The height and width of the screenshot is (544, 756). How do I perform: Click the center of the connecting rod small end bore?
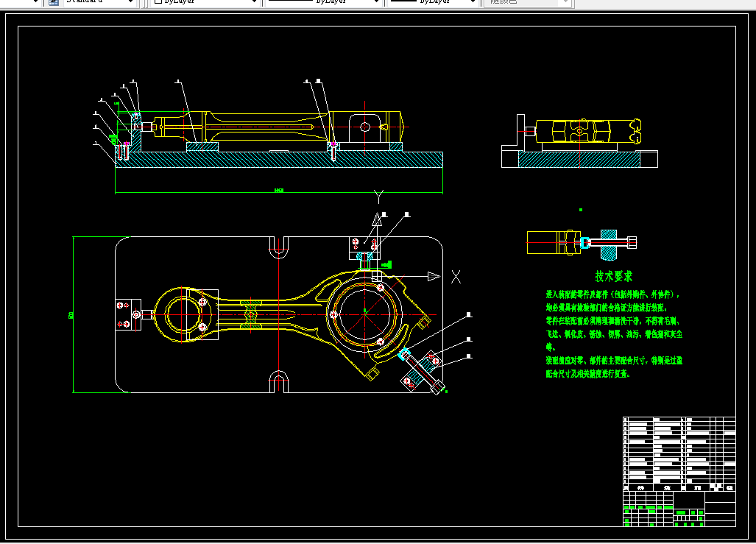pyautogui.click(x=183, y=314)
